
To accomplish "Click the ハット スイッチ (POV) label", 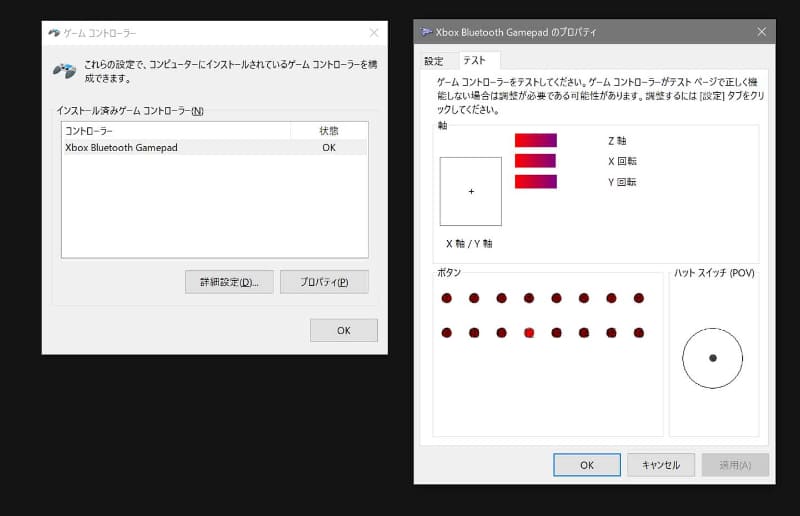I will coord(714,273).
